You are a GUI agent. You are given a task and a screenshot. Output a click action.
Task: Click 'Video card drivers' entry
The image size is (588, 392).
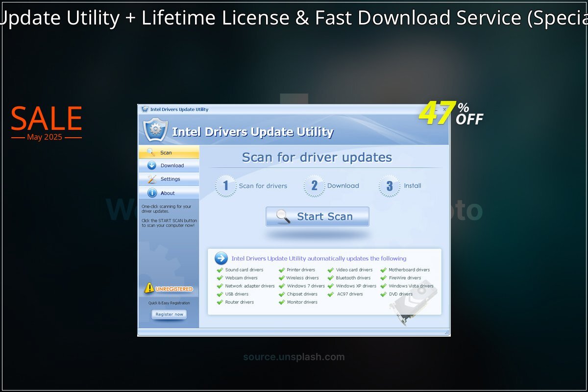pos(354,270)
